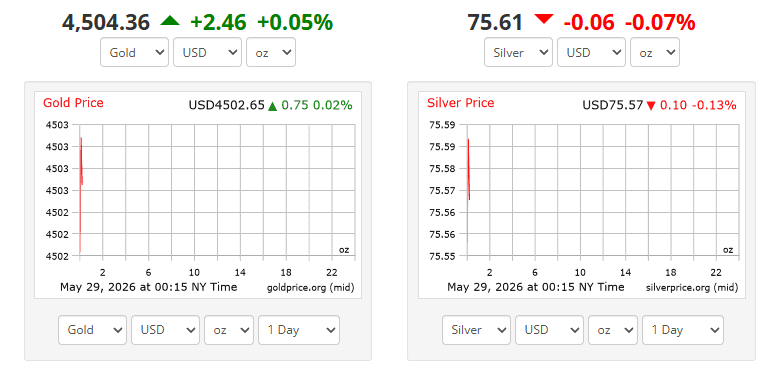780x374 pixels.
Task: Open top USD currency dropdown beside Silver
Action: coord(591,52)
